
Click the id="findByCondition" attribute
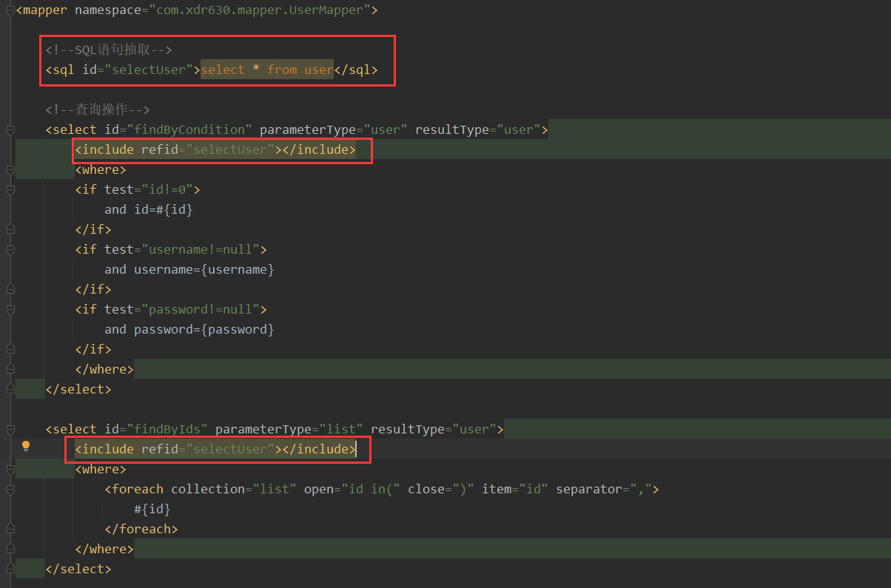(x=178, y=129)
